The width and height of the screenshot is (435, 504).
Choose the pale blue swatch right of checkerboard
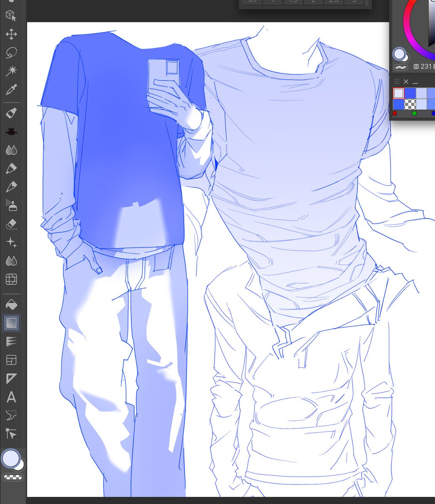tap(421, 104)
